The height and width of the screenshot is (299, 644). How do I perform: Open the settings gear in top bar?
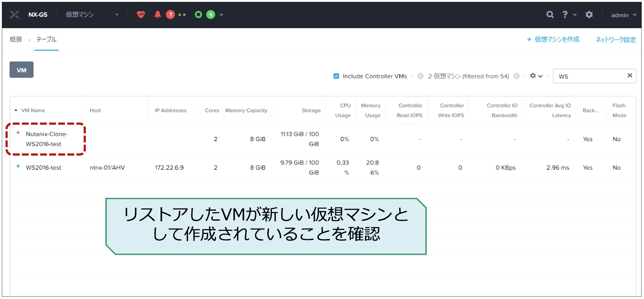589,14
